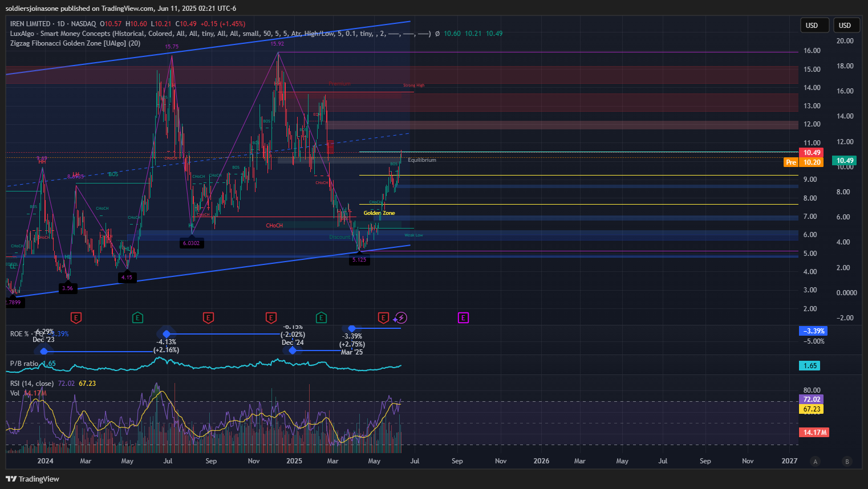This screenshot has width=868, height=489.
Task: Click the ROE data point above -4.13%
Action: [167, 334]
